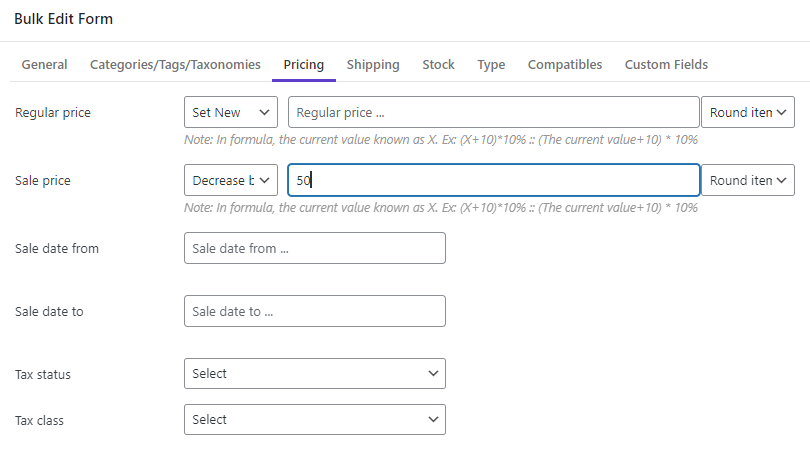Click the Sale date from field
Screen dimensions: 810x476
coord(315,248)
